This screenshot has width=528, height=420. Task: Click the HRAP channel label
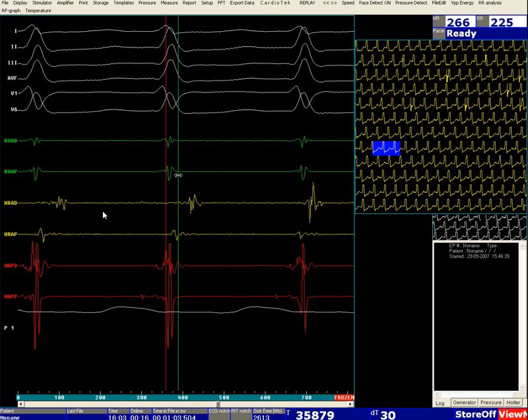pyautogui.click(x=11, y=234)
